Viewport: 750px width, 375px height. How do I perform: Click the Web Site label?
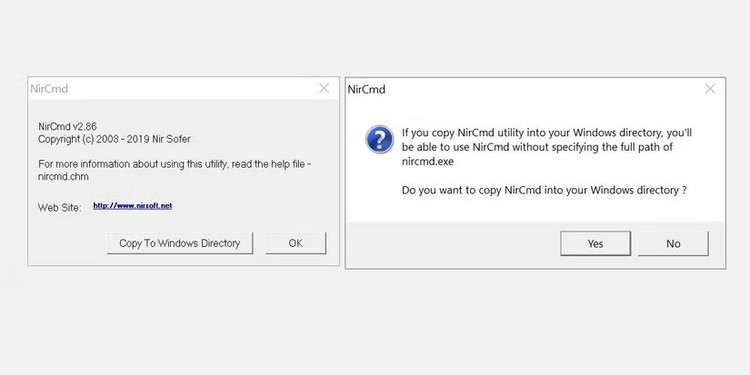pos(60,208)
